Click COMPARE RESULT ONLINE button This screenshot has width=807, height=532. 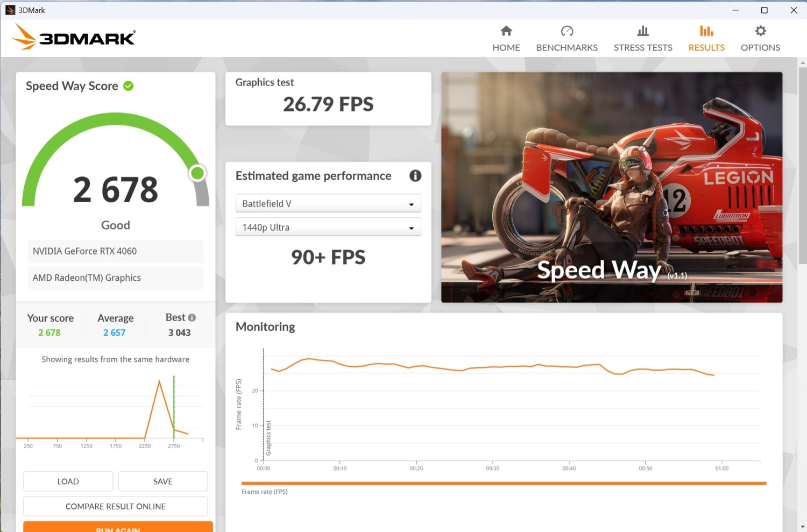116,506
